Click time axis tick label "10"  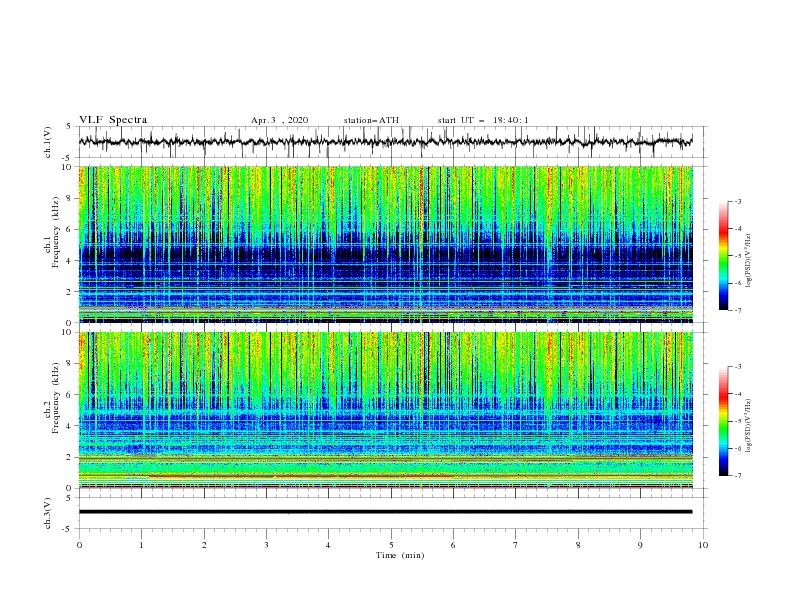[703, 545]
